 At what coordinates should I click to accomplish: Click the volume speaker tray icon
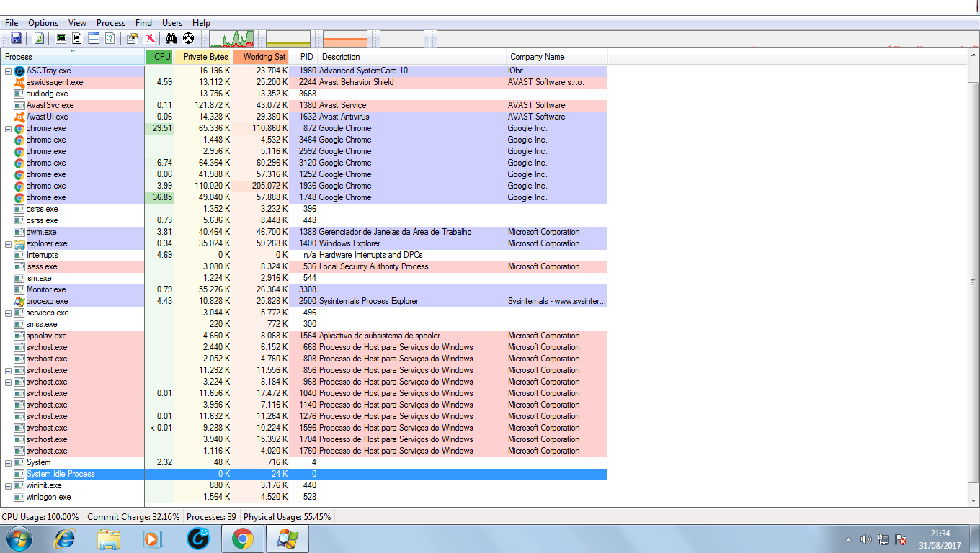tap(866, 539)
